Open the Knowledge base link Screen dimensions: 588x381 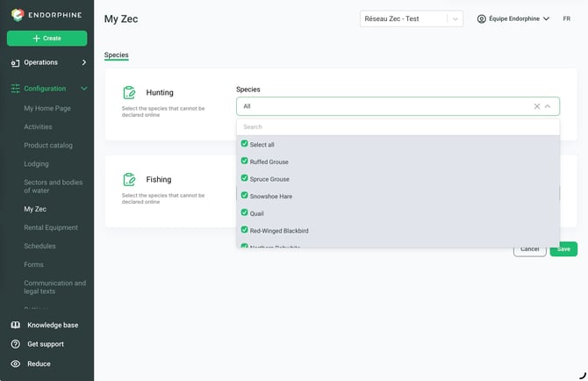[x=53, y=325]
